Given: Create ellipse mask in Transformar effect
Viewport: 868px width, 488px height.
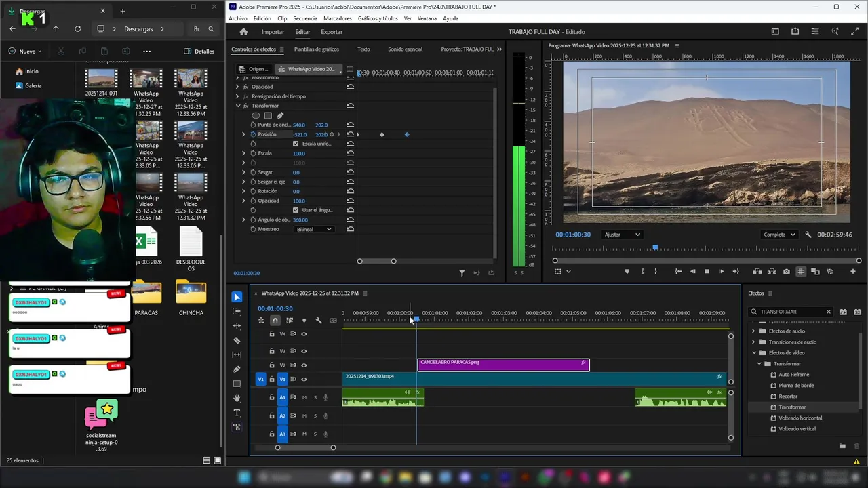Looking at the screenshot, I should [x=256, y=115].
